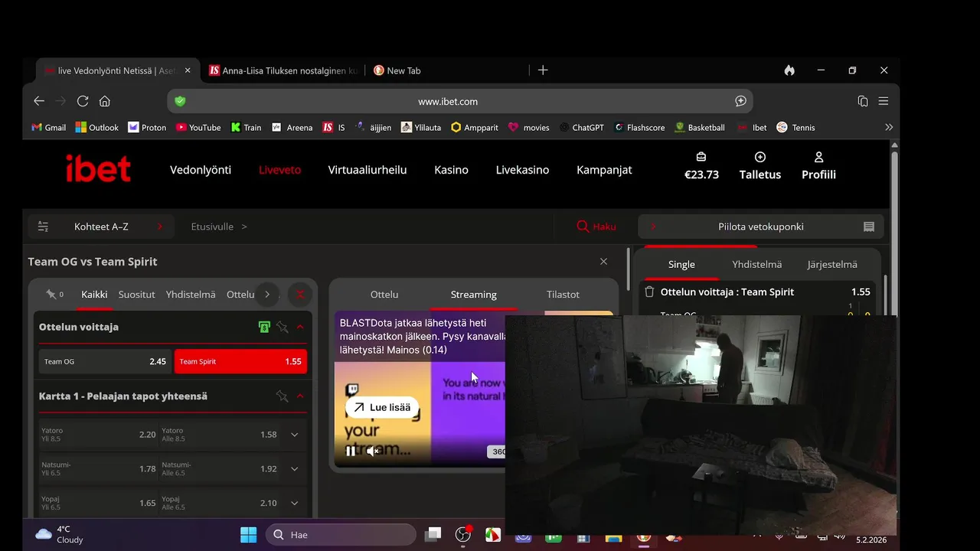Open the Kohteet A–Z filter sliders icon
The height and width of the screenshot is (551, 980).
(43, 227)
